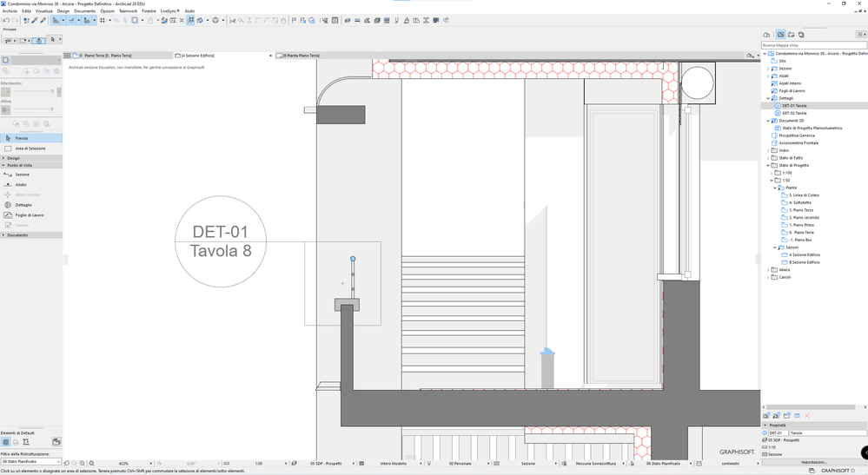Select the Area di Selezione tool
The image size is (868, 475).
[x=30, y=148]
